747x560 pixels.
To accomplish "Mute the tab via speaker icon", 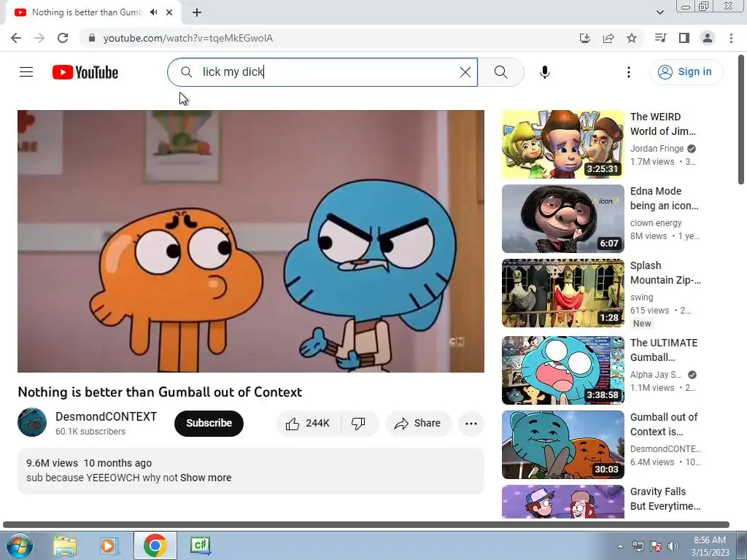I will tap(153, 12).
